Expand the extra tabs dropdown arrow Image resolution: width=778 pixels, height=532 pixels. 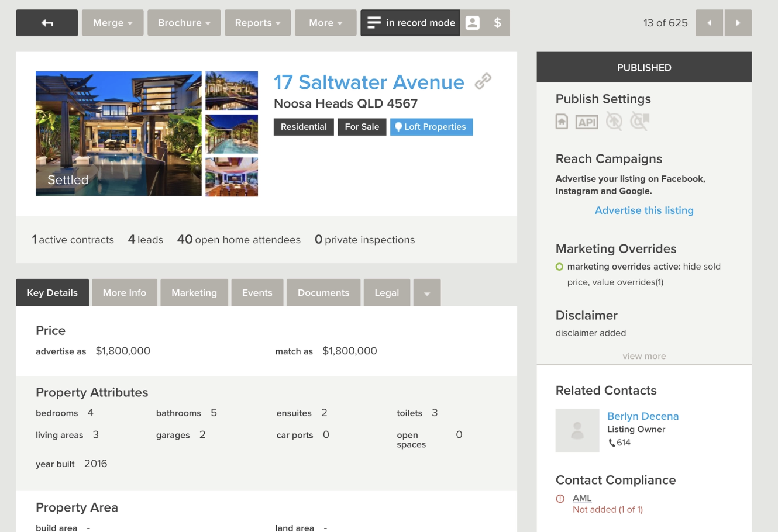[427, 292]
